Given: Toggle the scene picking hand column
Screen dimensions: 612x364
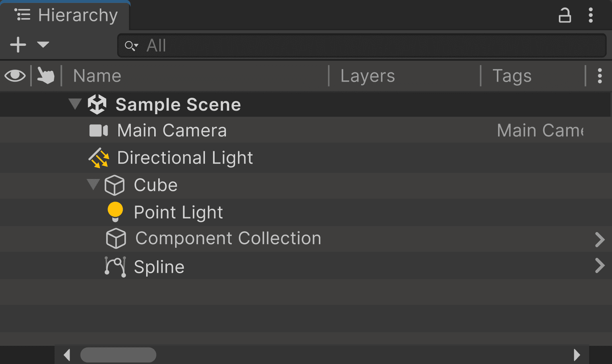Looking at the screenshot, I should 45,76.
